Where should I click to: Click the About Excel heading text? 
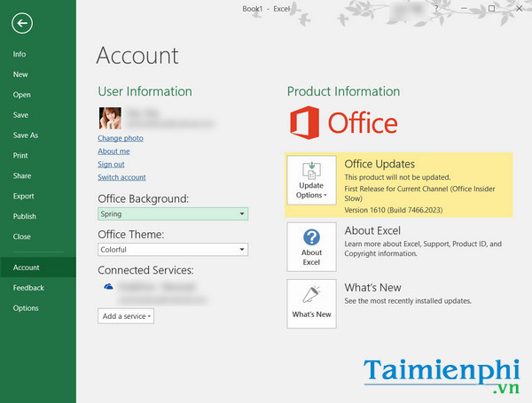tap(372, 231)
